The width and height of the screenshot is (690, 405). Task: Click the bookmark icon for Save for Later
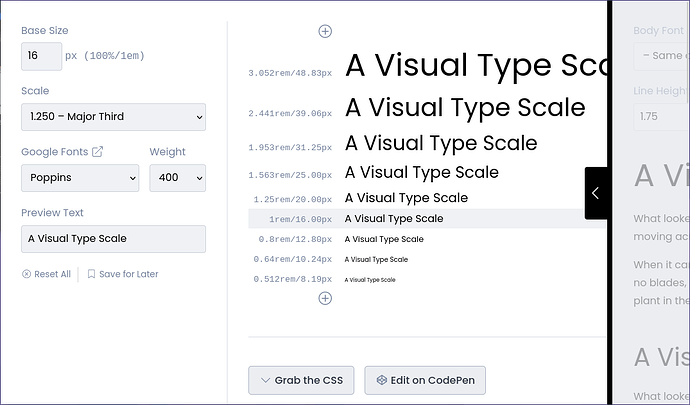pos(91,274)
